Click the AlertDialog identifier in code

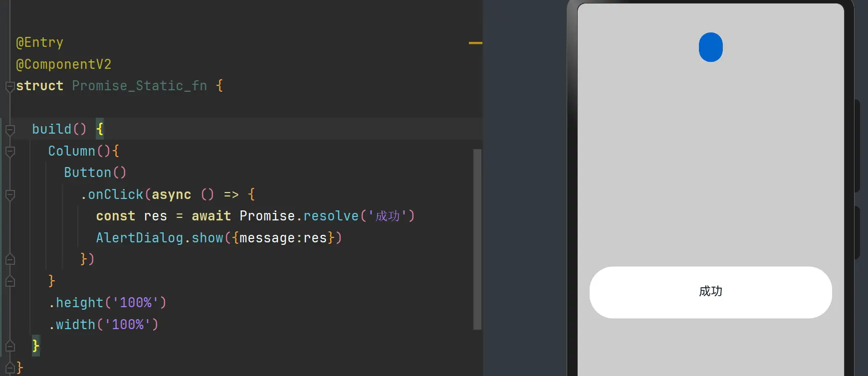(139, 238)
